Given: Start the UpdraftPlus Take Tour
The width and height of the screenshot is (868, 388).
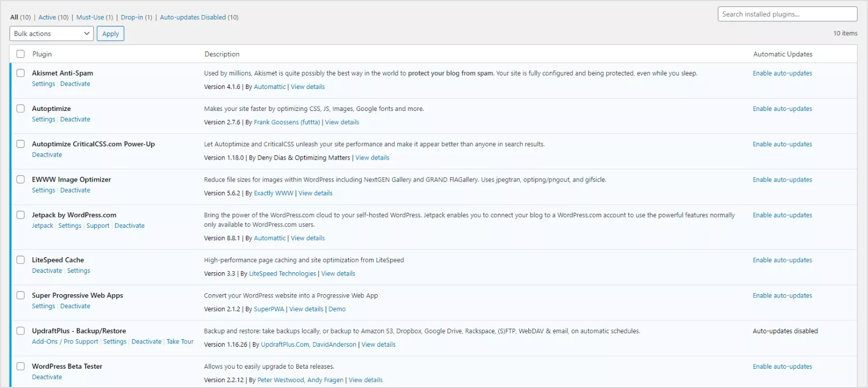Looking at the screenshot, I should [180, 341].
